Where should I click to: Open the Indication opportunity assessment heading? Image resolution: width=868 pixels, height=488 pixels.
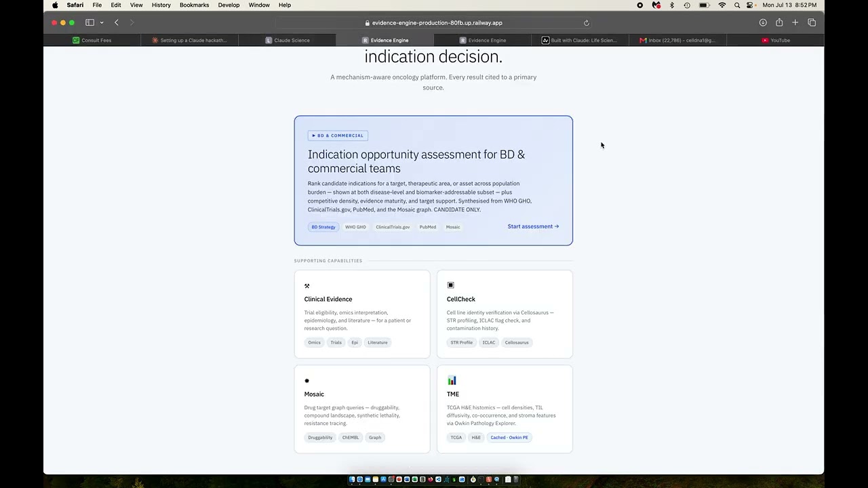pos(416,161)
